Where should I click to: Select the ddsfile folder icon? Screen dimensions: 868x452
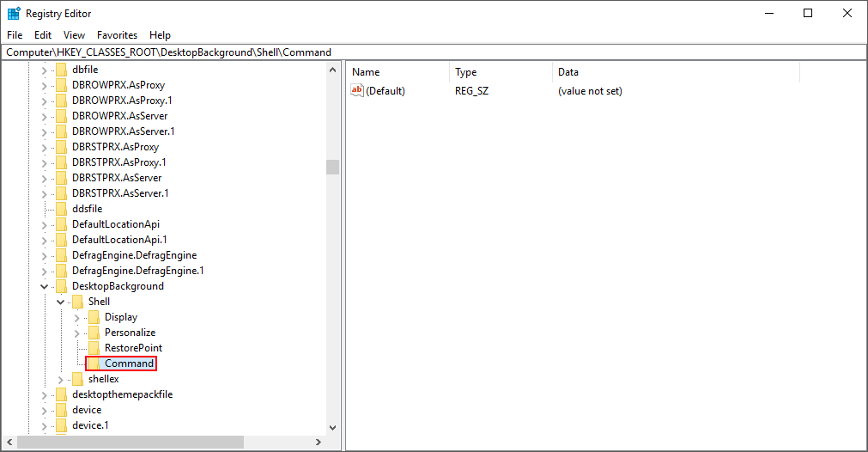click(62, 209)
